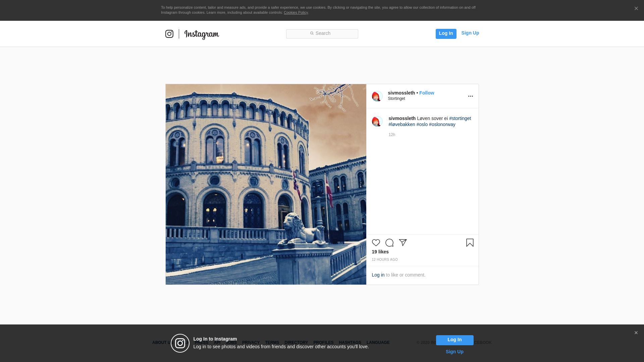The width and height of the screenshot is (644, 362).
Task: Open the #oslonorway hashtag
Action: 442,124
